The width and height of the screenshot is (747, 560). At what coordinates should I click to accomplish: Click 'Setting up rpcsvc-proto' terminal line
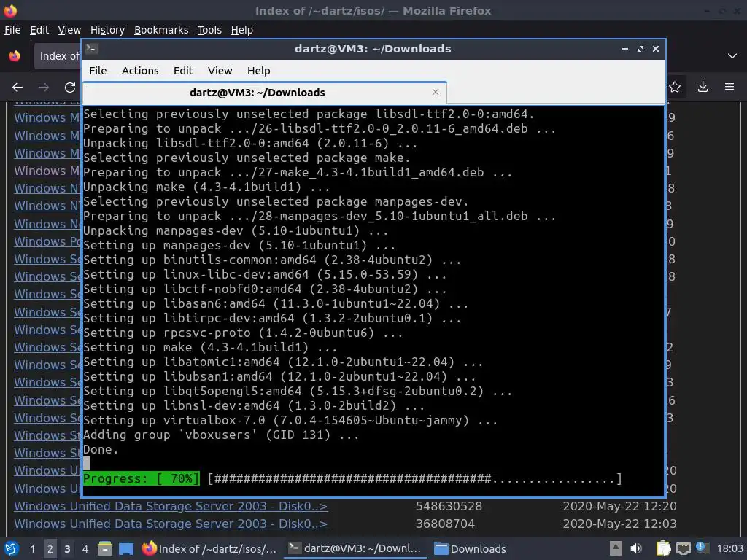[243, 332]
